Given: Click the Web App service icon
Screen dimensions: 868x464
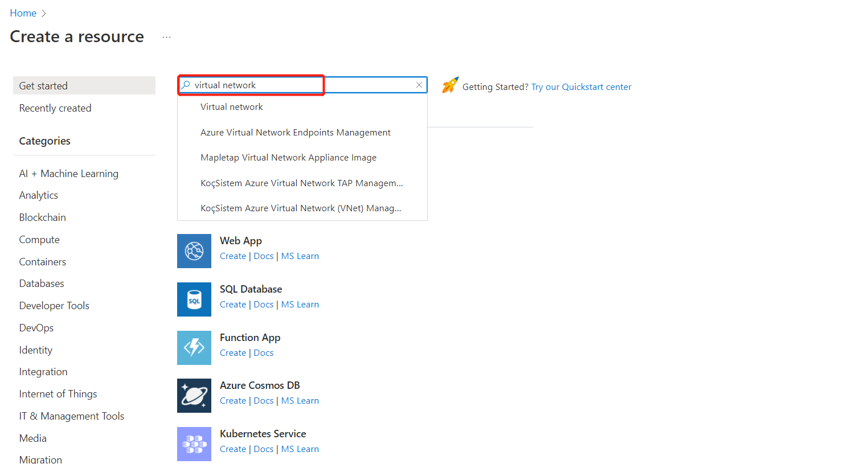Looking at the screenshot, I should [194, 251].
